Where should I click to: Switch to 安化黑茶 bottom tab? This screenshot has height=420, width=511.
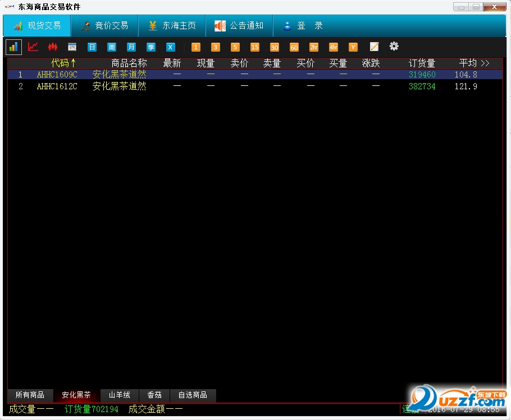tap(76, 395)
